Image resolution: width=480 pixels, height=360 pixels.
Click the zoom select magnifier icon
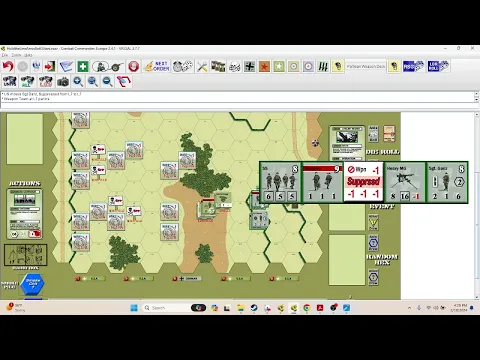[93, 81]
